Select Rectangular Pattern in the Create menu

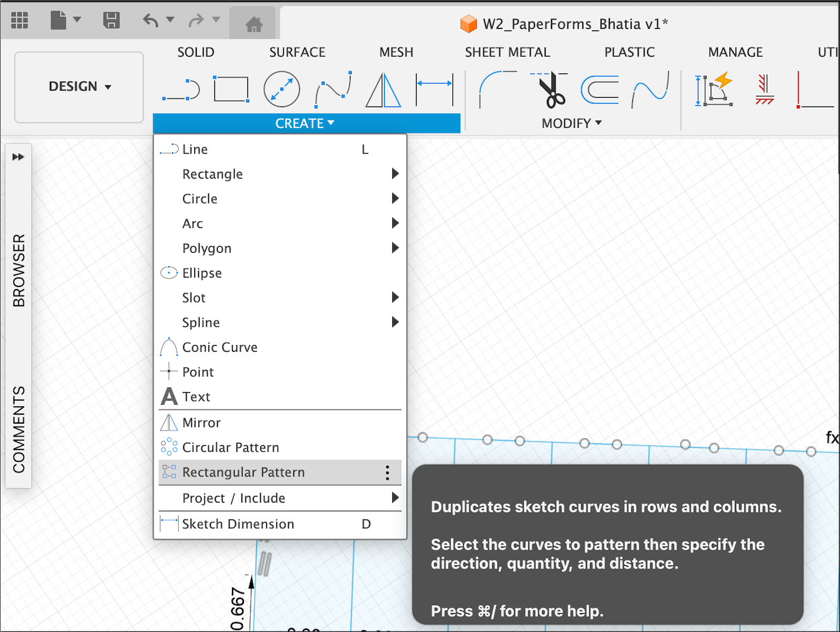point(280,472)
